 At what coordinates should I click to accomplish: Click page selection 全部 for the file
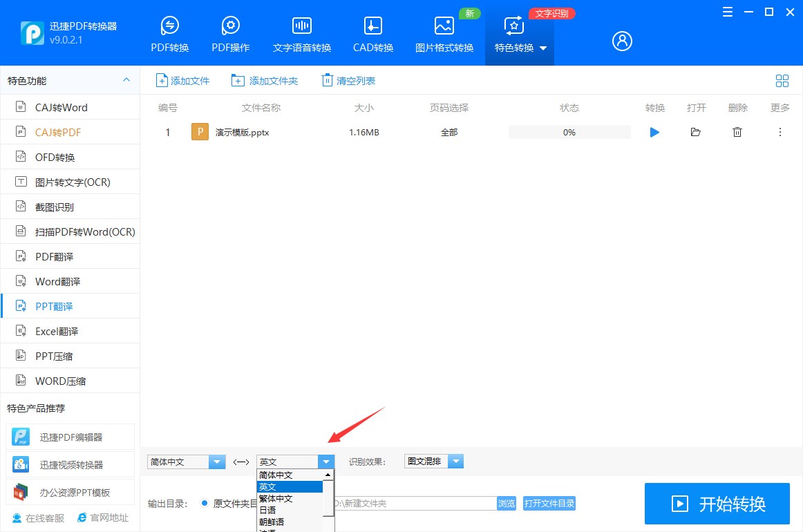[x=449, y=132]
